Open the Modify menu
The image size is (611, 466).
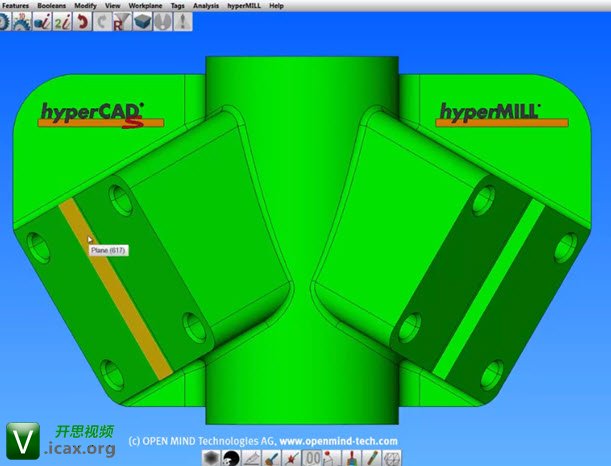[x=85, y=6]
